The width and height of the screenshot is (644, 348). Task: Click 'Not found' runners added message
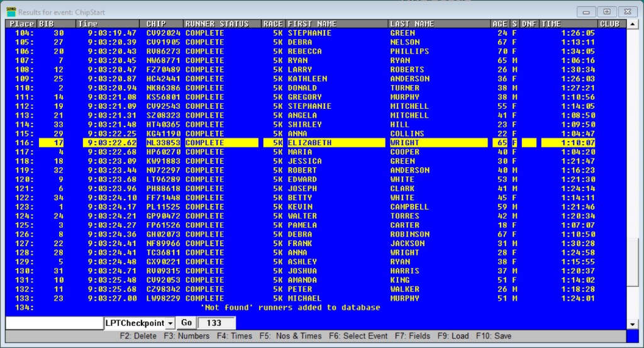coord(290,307)
